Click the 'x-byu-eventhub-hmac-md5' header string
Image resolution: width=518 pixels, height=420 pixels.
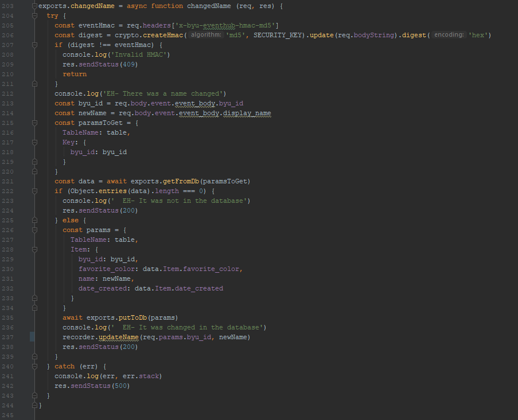pyautogui.click(x=225, y=25)
